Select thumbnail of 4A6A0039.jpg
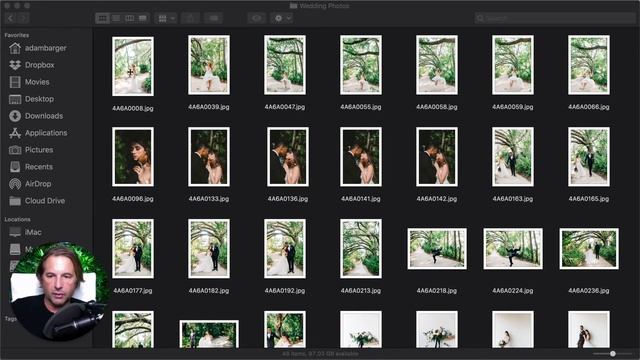640x360 pixels. pyautogui.click(x=209, y=65)
